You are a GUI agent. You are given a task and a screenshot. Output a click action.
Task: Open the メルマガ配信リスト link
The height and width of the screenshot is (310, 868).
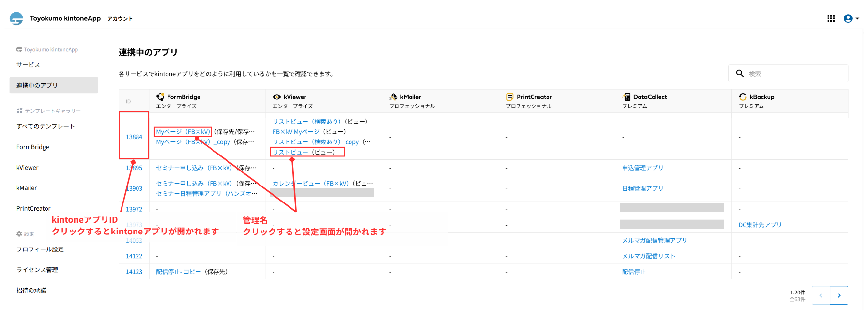pyautogui.click(x=649, y=256)
